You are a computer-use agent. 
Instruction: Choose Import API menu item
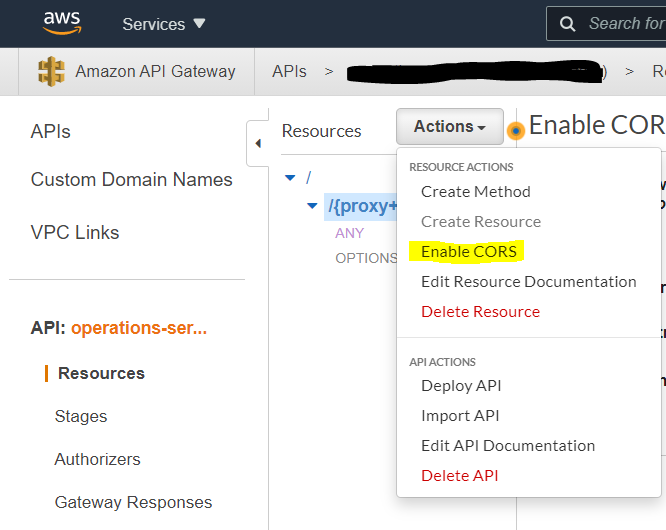(x=460, y=416)
